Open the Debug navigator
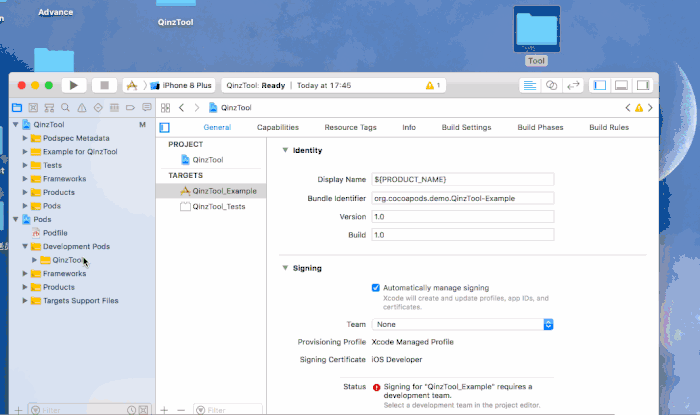The width and height of the screenshot is (700, 415). [114, 108]
